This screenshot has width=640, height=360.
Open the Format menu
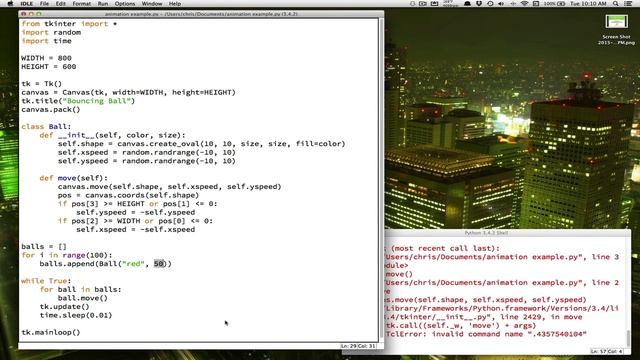(82, 3)
